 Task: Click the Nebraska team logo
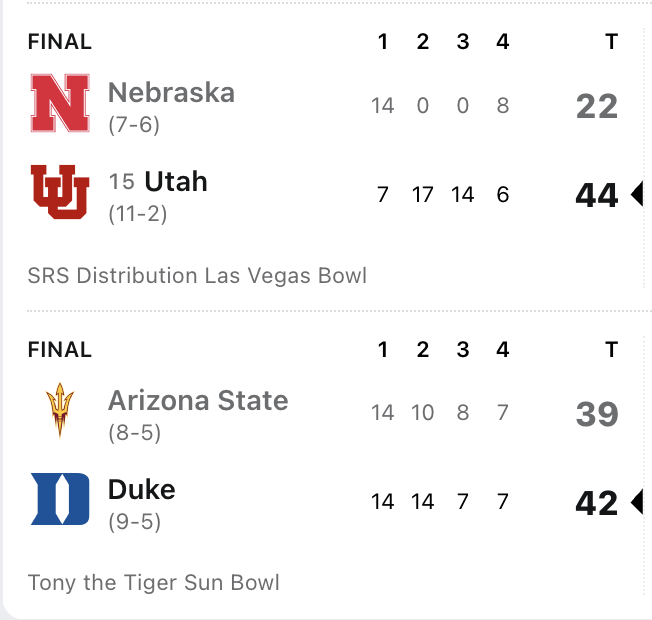click(x=60, y=104)
